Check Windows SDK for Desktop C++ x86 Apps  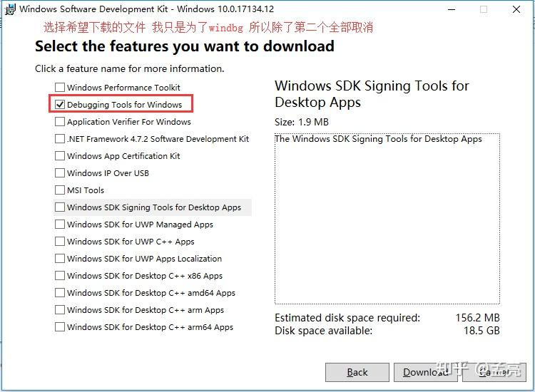point(60,276)
